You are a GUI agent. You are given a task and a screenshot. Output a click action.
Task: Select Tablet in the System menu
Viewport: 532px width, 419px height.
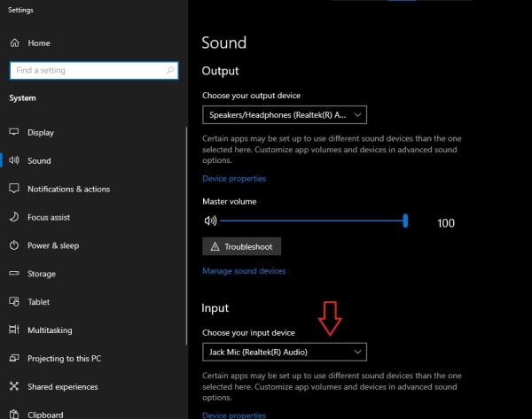tap(39, 302)
